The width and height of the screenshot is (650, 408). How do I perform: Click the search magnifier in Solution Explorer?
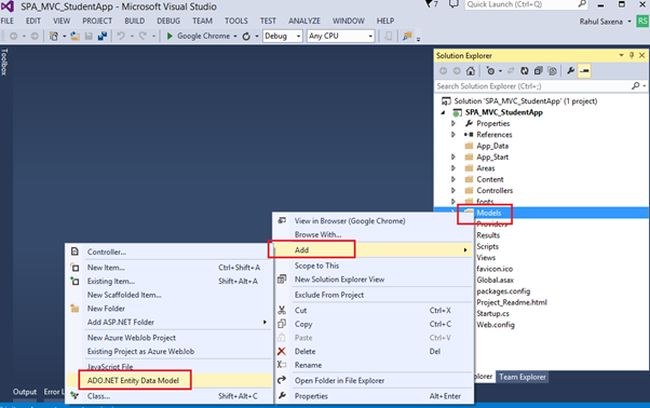pos(635,86)
